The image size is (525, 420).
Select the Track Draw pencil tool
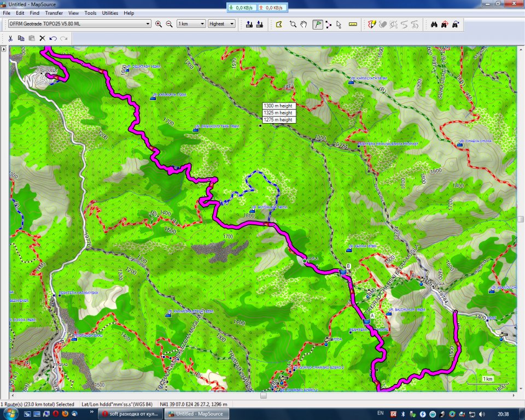(372, 24)
